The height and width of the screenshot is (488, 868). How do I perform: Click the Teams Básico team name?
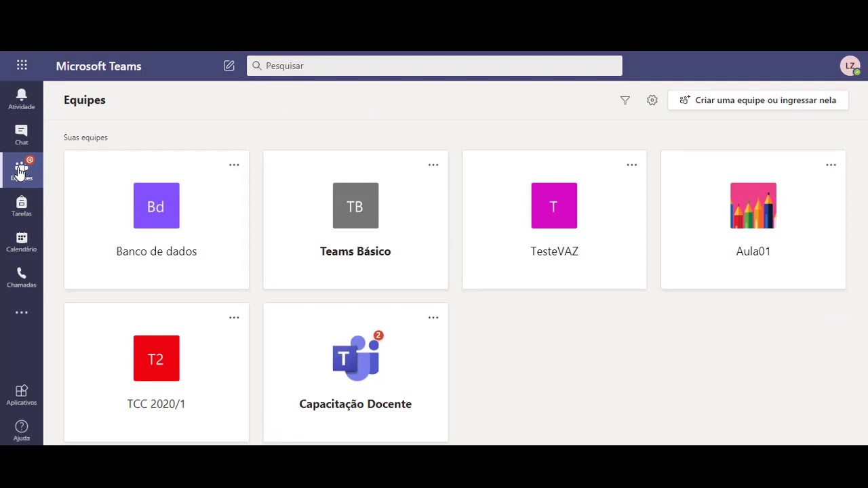click(x=355, y=251)
